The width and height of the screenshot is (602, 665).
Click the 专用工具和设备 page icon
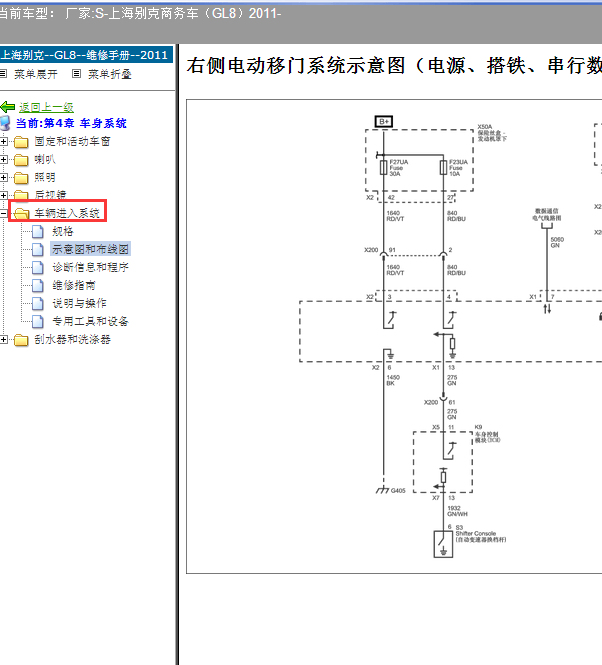[38, 321]
